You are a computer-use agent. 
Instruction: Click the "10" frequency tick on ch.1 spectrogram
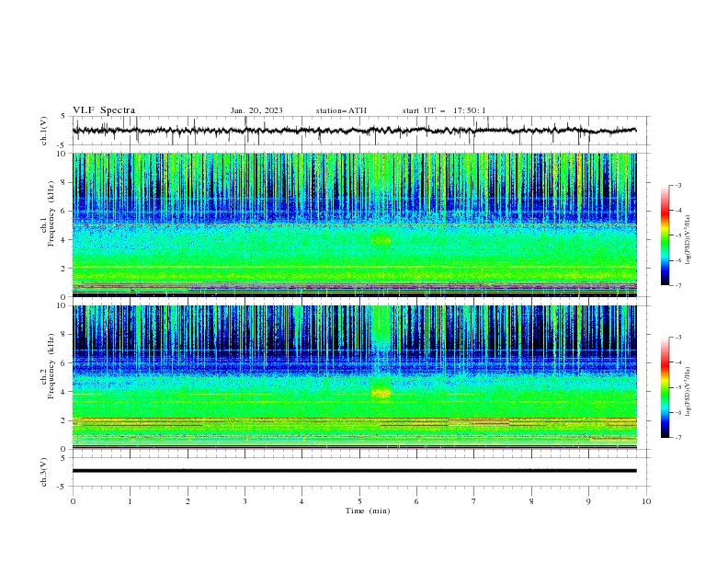(62, 154)
